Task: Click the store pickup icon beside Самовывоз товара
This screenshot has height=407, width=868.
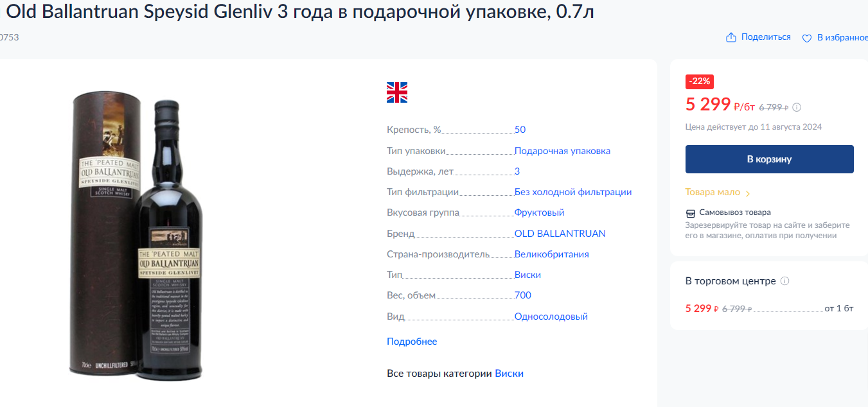Action: (691, 212)
